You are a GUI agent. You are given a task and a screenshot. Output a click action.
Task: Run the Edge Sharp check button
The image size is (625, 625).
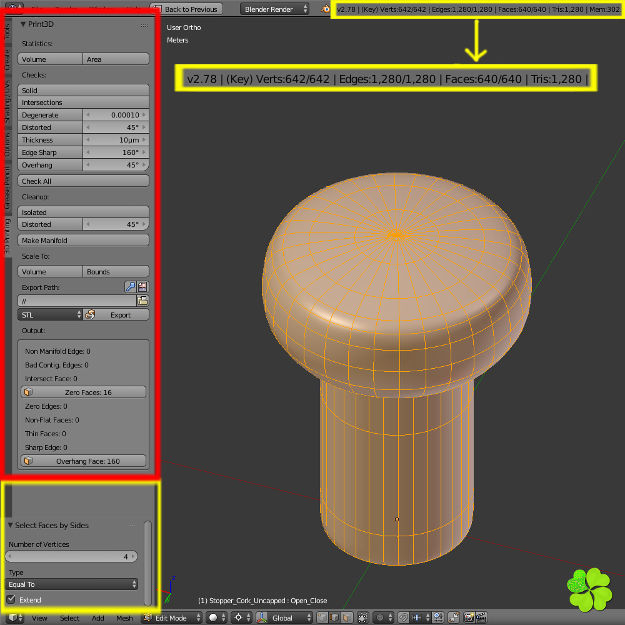pos(50,152)
